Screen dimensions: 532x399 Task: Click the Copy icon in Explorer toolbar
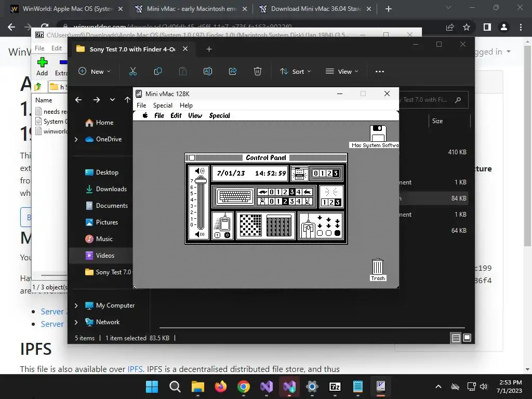[158, 71]
